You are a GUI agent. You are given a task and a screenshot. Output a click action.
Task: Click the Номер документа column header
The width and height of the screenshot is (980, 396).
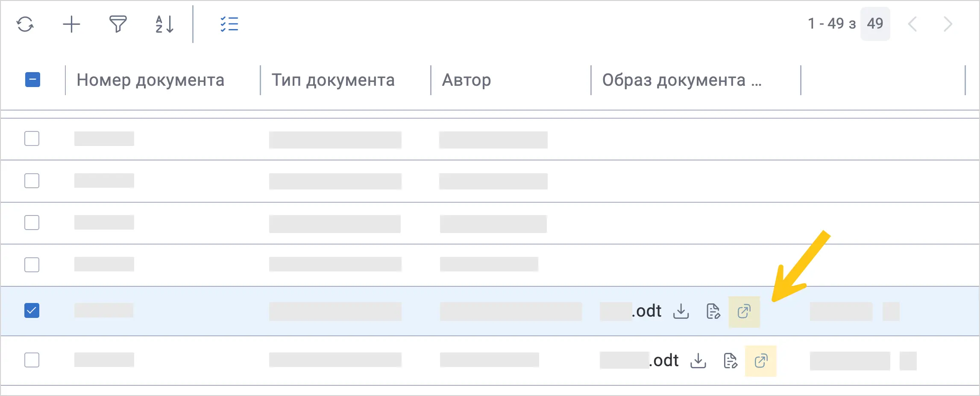(x=150, y=80)
